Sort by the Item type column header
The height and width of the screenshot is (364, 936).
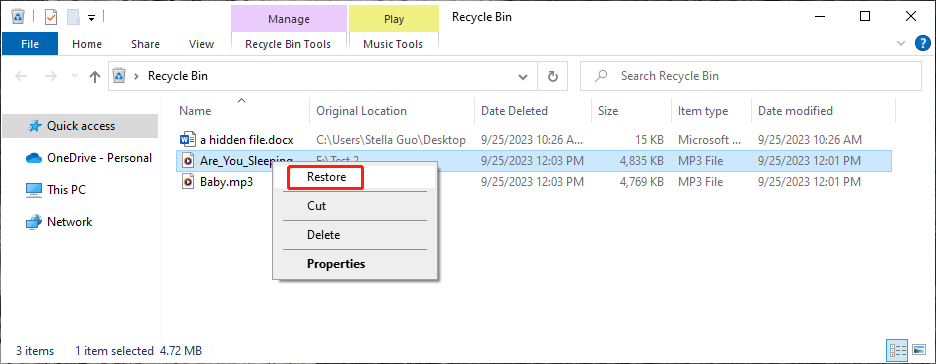tap(703, 111)
